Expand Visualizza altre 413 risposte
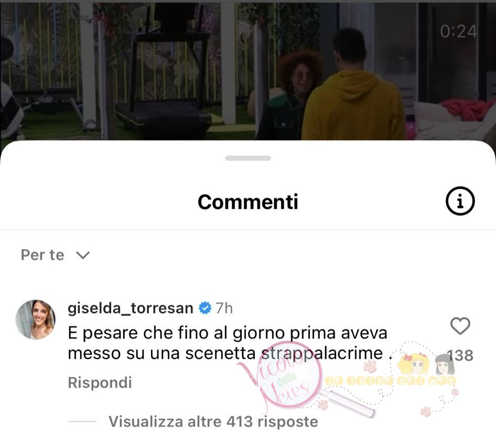Screen dimensions: 496x448 [213, 421]
